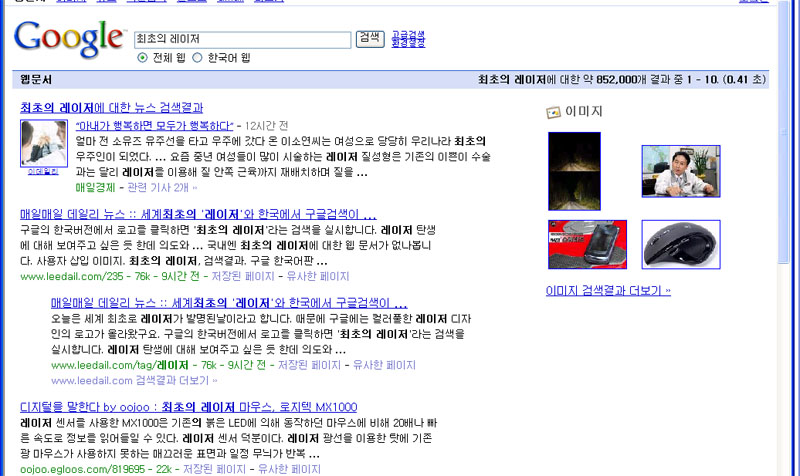Screen dimensions: 800x476
Task: Open 매일매일 데일리 뉴스 result above leedail.com/235
Action: point(198,214)
